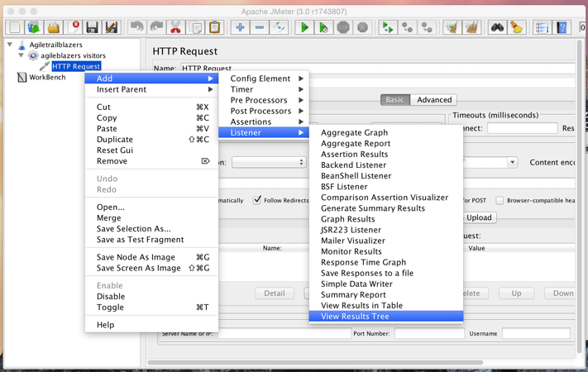588x372 pixels.
Task: Click the Detail button
Action: [275, 293]
